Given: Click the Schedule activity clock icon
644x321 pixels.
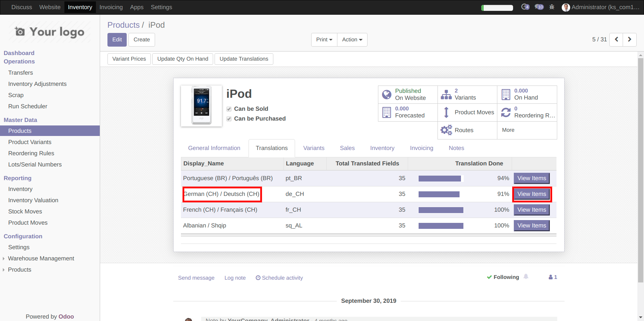Looking at the screenshot, I should tap(258, 278).
